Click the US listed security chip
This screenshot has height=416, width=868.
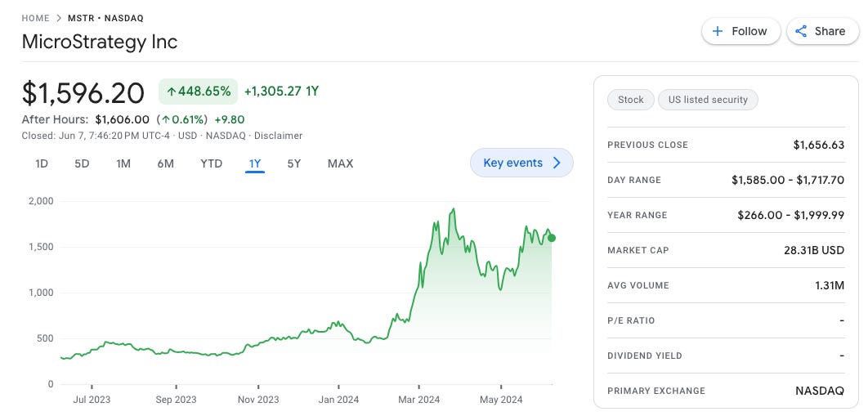[708, 101]
